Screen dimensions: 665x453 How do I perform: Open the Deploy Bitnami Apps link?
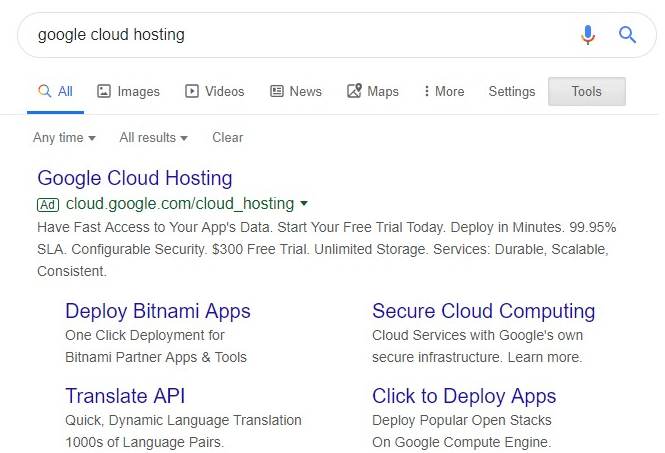click(x=157, y=310)
